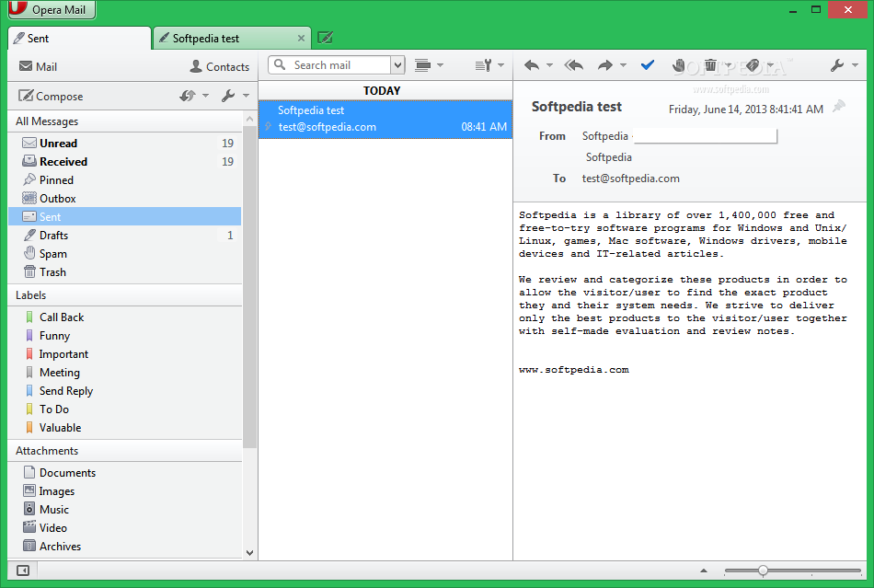Click the magnifier icon in search box
This screenshot has width=874, height=588.
tap(280, 64)
